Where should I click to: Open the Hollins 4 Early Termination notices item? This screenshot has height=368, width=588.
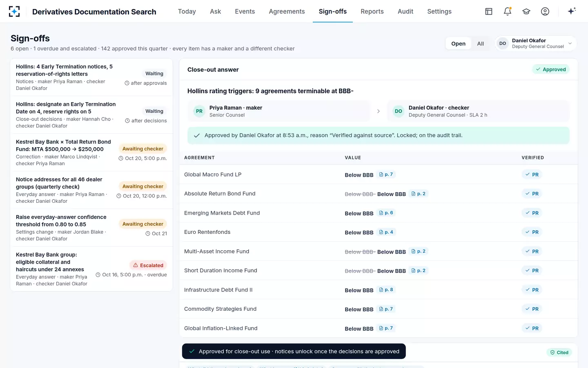click(x=91, y=77)
